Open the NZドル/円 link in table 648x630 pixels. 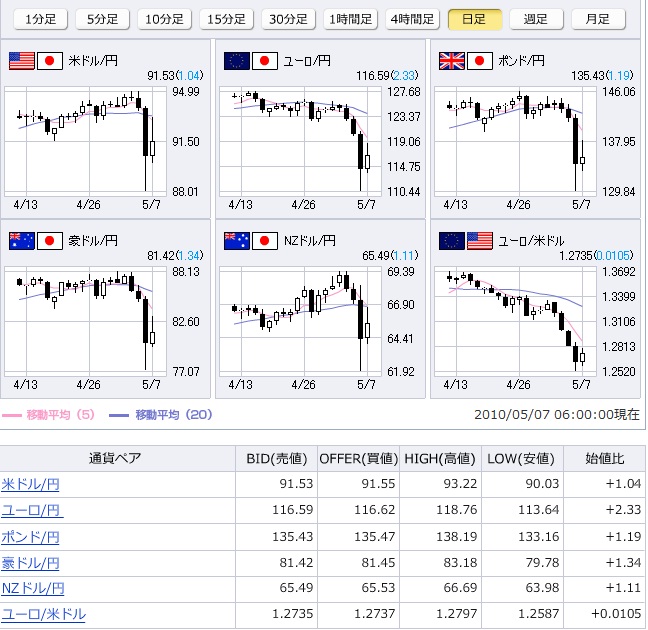pyautogui.click(x=33, y=589)
